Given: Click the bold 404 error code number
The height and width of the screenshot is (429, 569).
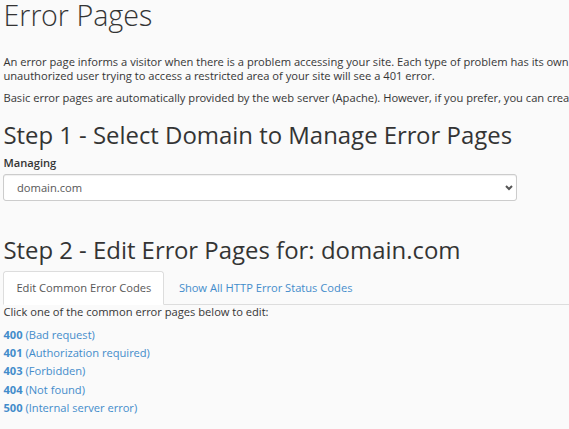Looking at the screenshot, I should [13, 390].
